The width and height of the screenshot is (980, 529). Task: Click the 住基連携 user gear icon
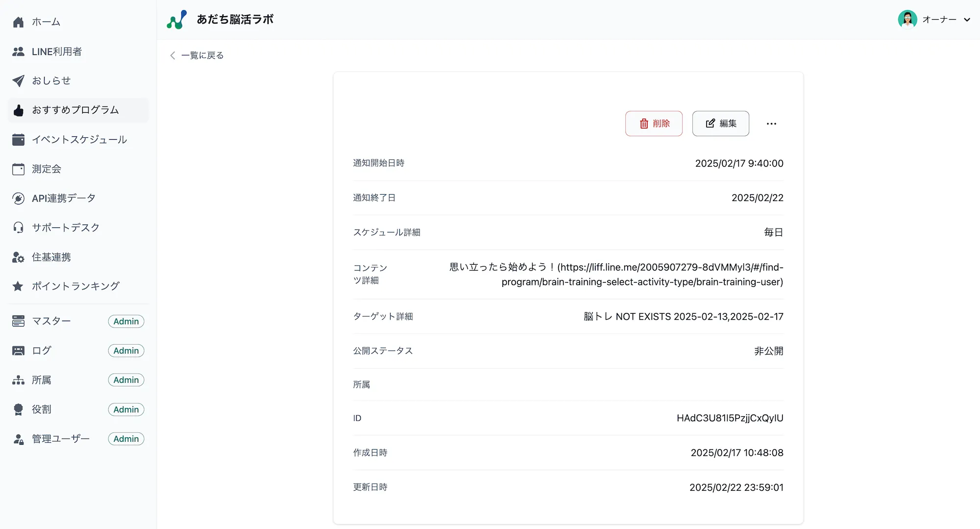click(18, 257)
